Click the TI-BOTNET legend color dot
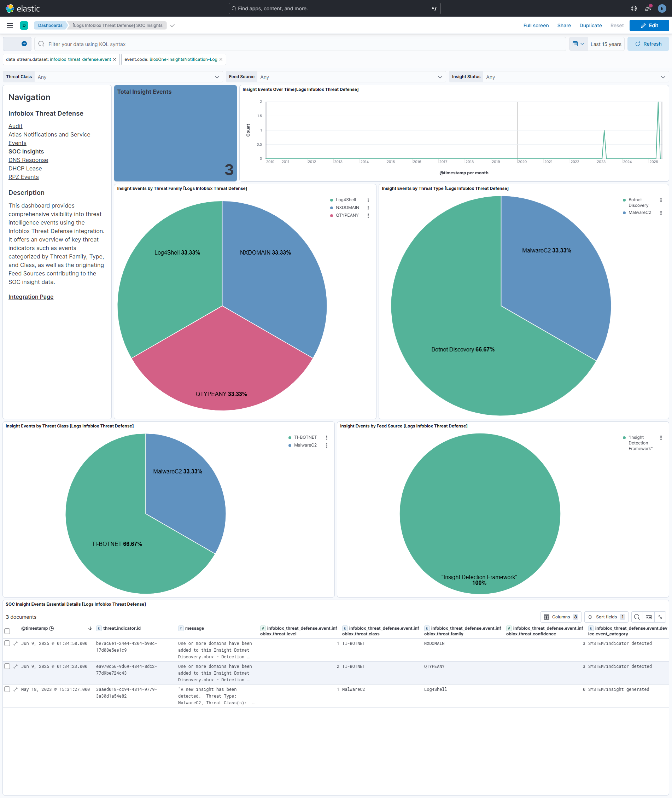 (290, 438)
